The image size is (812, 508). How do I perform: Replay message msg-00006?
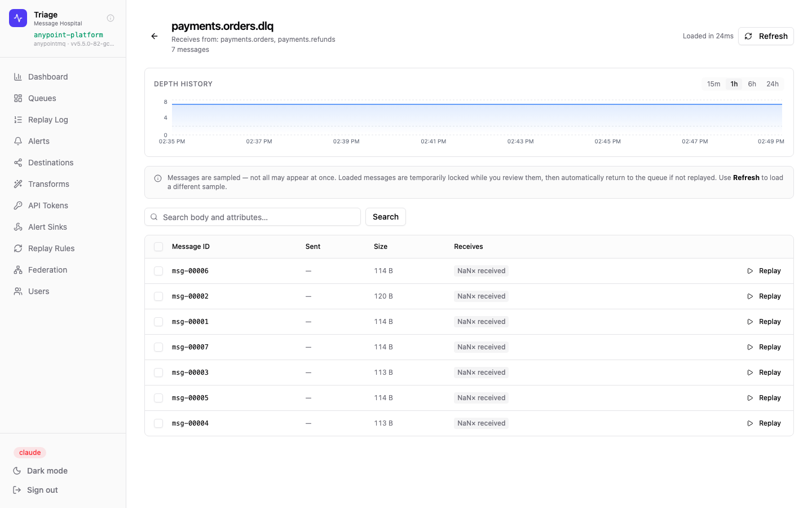coord(764,271)
